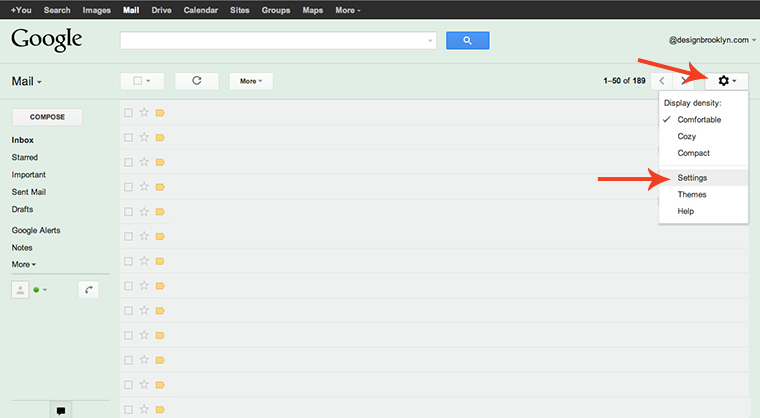The image size is (760, 418).
Task: Check the seventh email's checkbox
Action: click(128, 261)
